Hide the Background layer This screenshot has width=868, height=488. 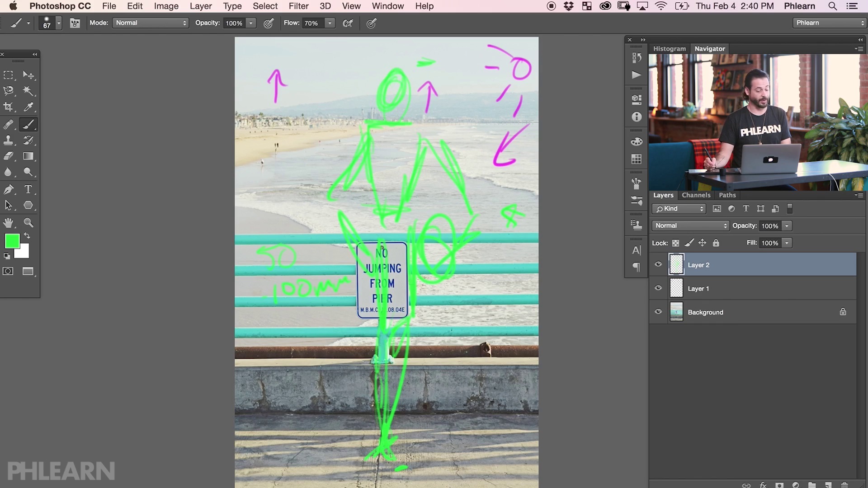click(658, 312)
